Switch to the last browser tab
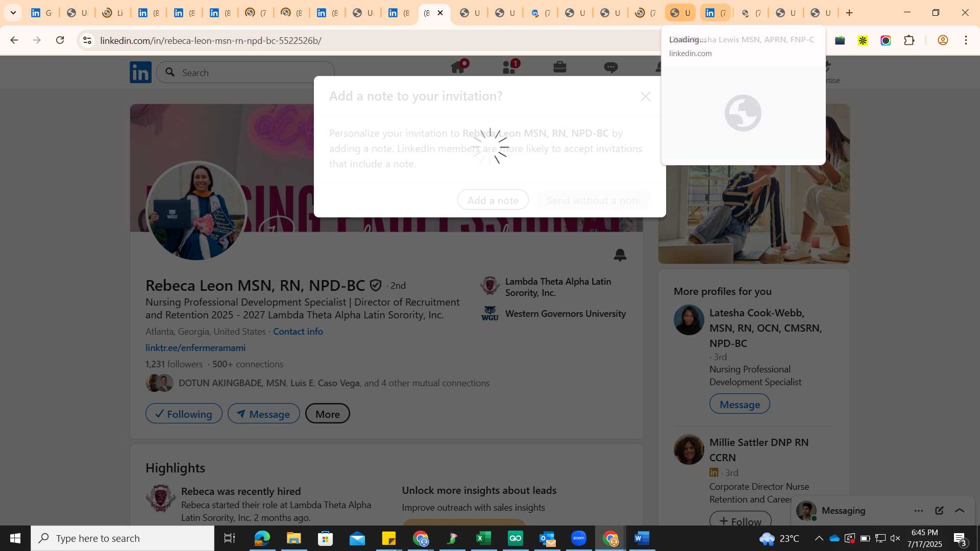 click(x=821, y=13)
